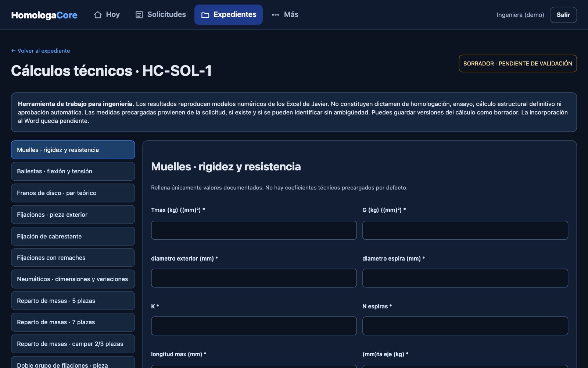Select Neumáticos · dimensiones y variaciones

point(73,279)
